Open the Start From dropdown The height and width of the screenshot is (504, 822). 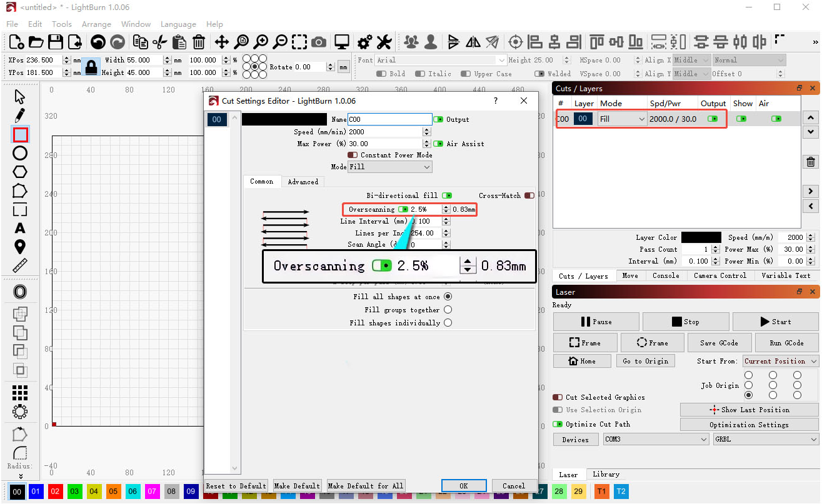(x=781, y=361)
